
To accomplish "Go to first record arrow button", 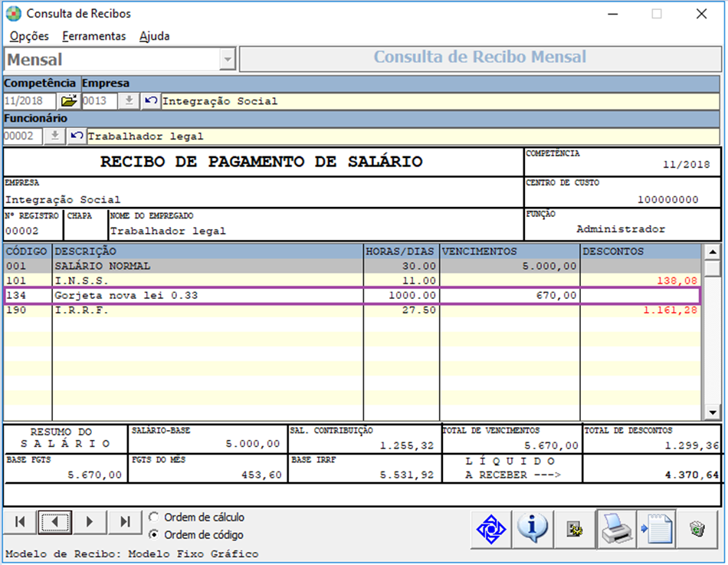I will tap(20, 522).
